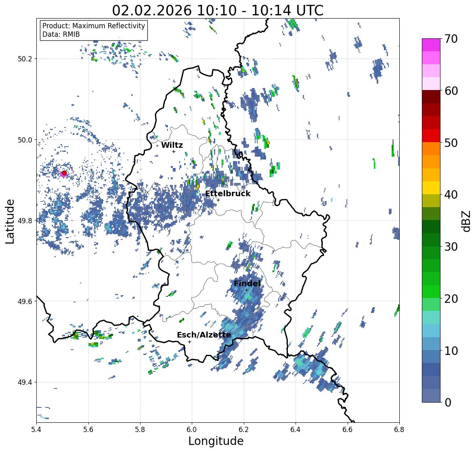Viewport: 476px width, 451px height.
Task: Click longitude tick label 5.8
Action: [140, 429]
